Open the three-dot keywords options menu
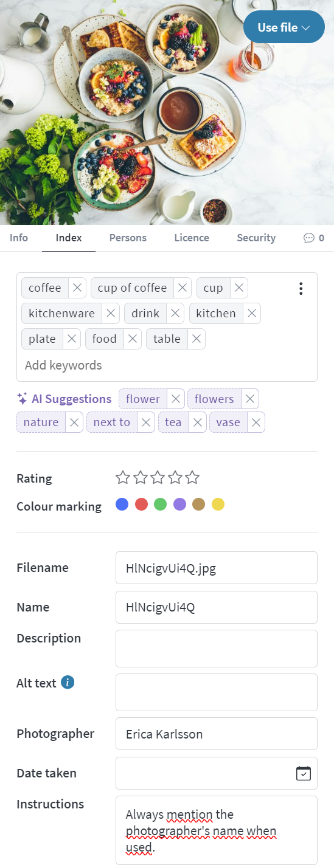Viewport: 334px width, 868px height. (301, 289)
